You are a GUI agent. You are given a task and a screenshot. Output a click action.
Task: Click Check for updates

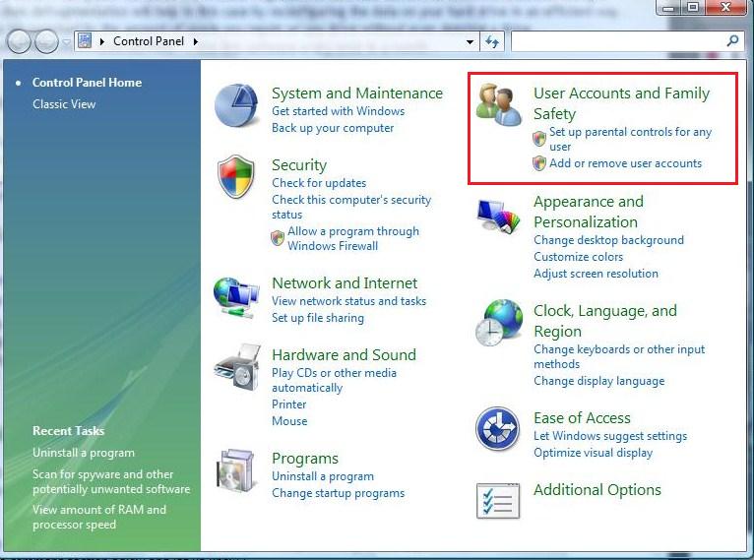coord(319,183)
